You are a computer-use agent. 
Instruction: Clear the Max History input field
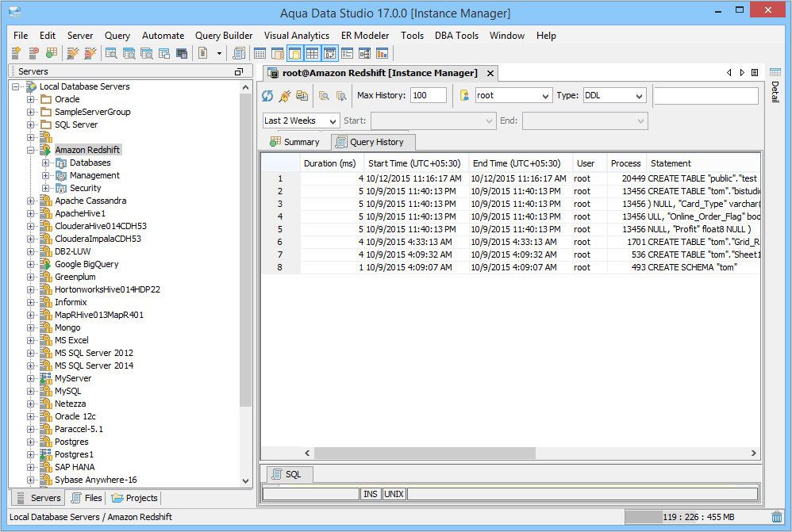pyautogui.click(x=429, y=95)
